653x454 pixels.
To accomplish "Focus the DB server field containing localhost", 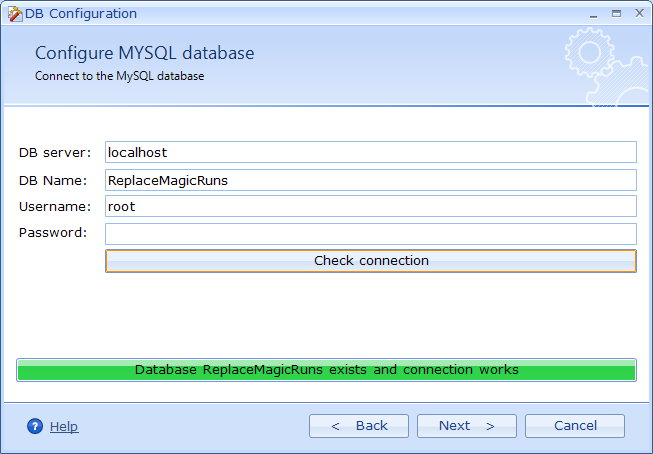I will [370, 152].
